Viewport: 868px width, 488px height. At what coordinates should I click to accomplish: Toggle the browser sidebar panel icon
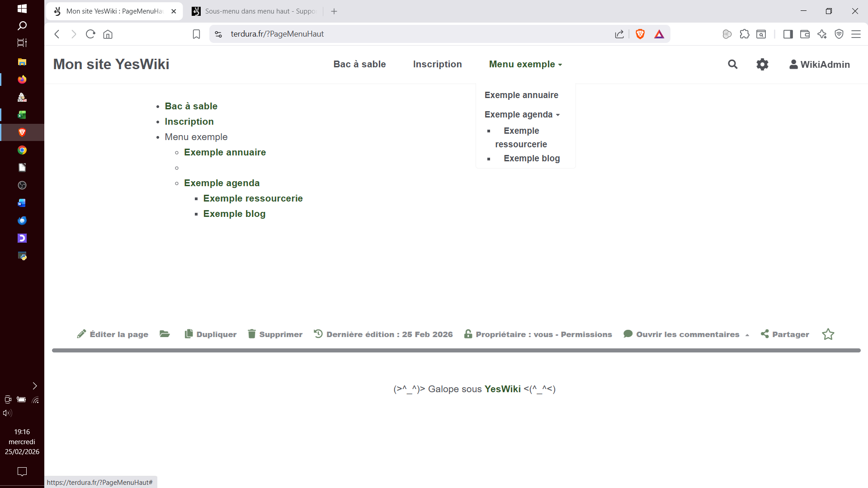click(788, 34)
